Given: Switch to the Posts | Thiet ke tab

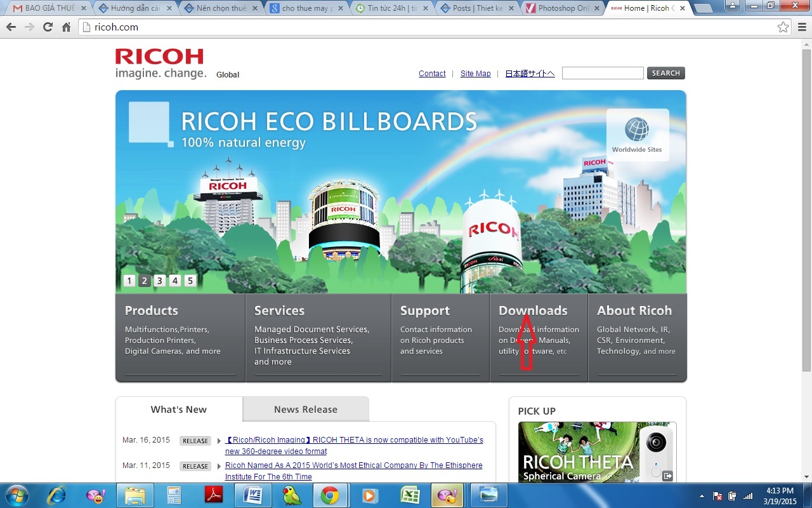Looking at the screenshot, I should point(478,8).
